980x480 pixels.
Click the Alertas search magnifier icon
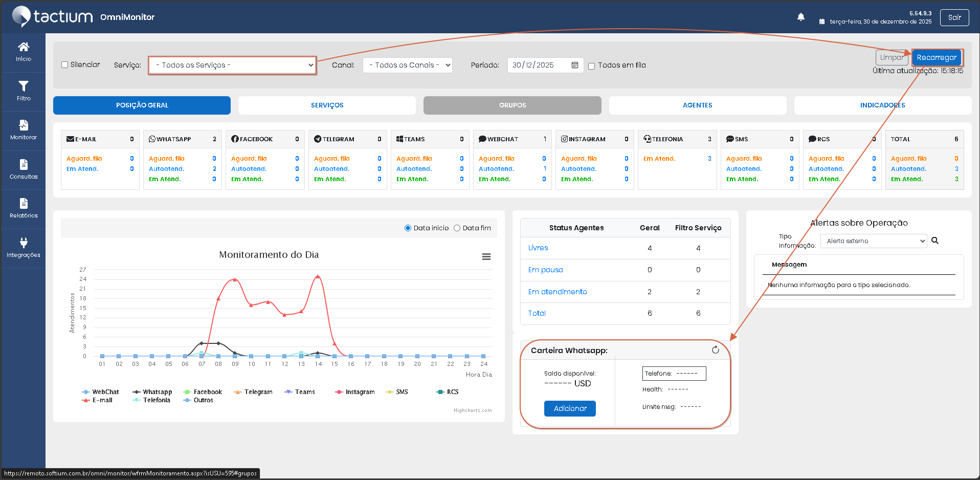(935, 241)
